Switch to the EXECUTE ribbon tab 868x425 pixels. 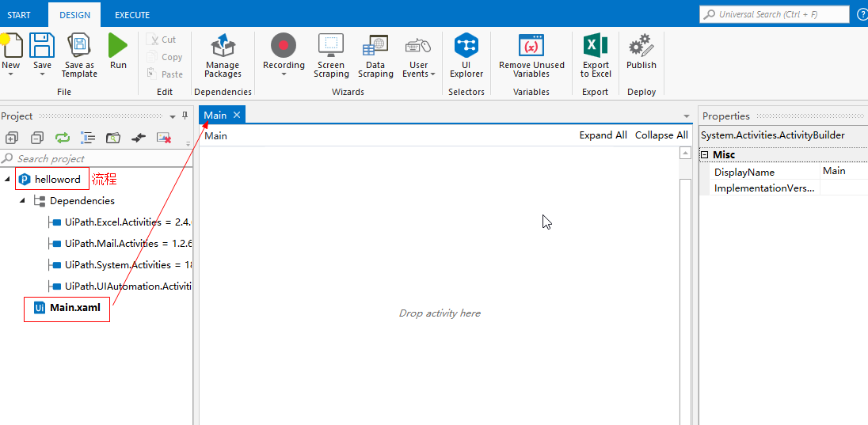click(x=132, y=15)
